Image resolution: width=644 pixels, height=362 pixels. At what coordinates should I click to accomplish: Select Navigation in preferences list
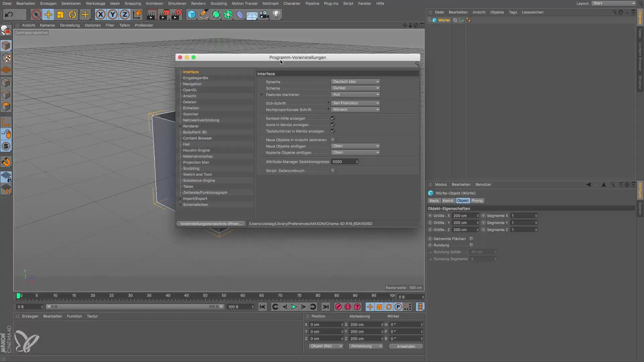pos(192,84)
